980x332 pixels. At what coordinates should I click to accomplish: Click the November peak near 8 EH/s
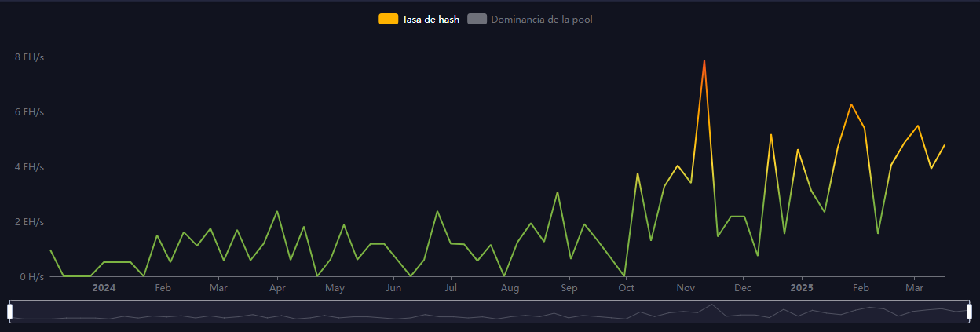point(704,60)
